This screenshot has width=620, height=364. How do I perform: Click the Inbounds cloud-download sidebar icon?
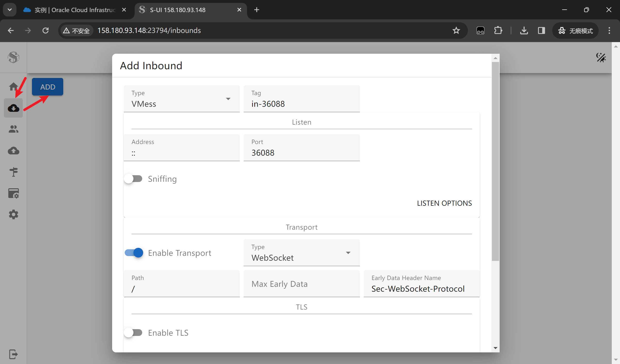[13, 108]
